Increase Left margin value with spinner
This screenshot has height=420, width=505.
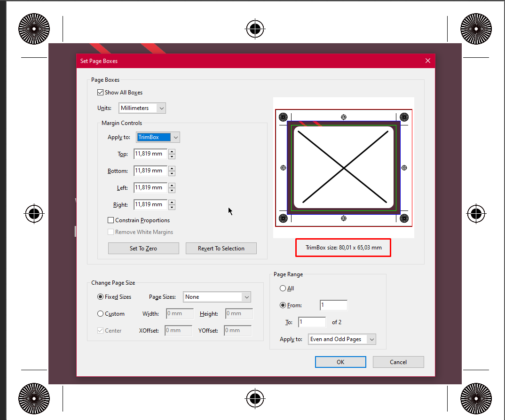[172, 185]
